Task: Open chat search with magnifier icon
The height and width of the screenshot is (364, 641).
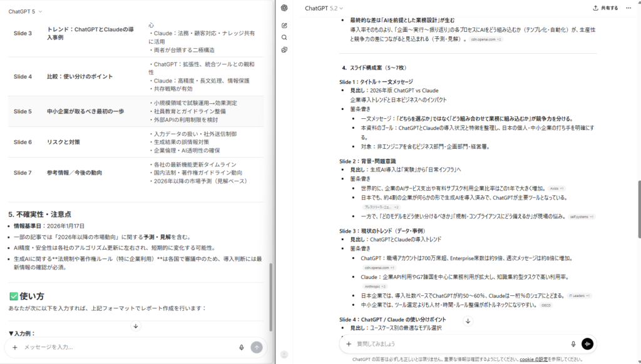Action: click(285, 38)
